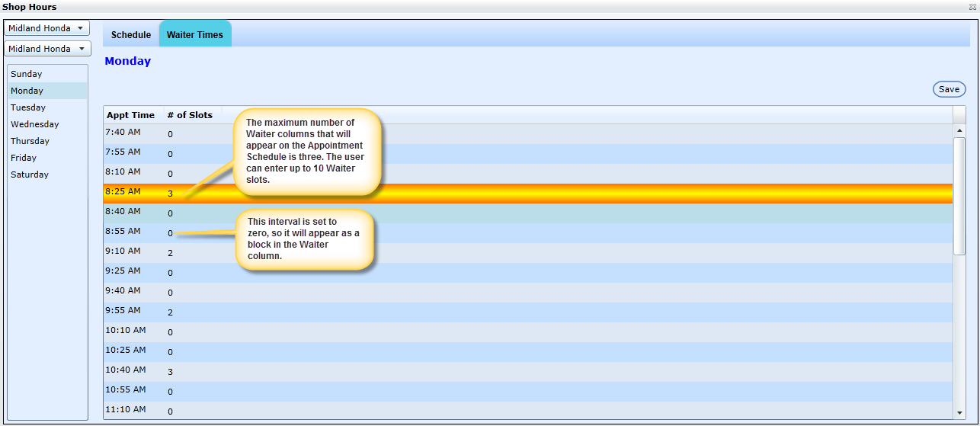This screenshot has width=980, height=426.
Task: Click the Appt Time column header
Action: [x=130, y=115]
